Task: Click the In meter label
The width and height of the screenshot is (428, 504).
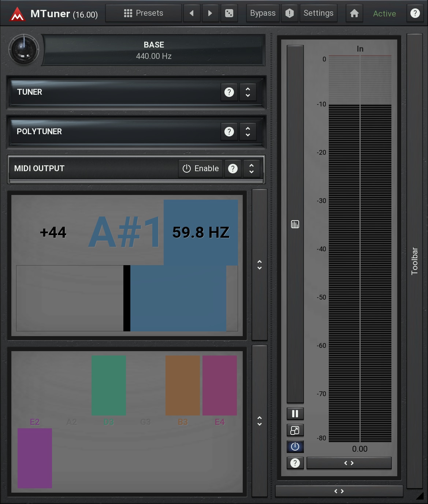Action: (360, 49)
